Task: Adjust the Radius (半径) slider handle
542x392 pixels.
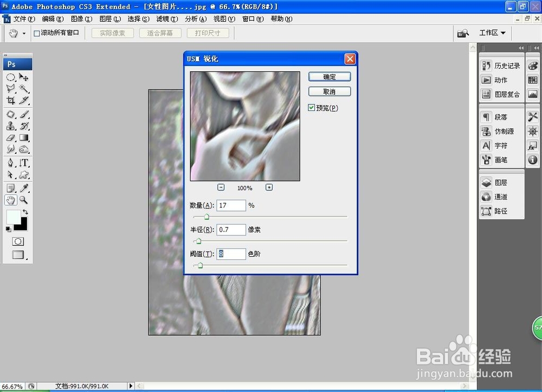Action: (198, 241)
